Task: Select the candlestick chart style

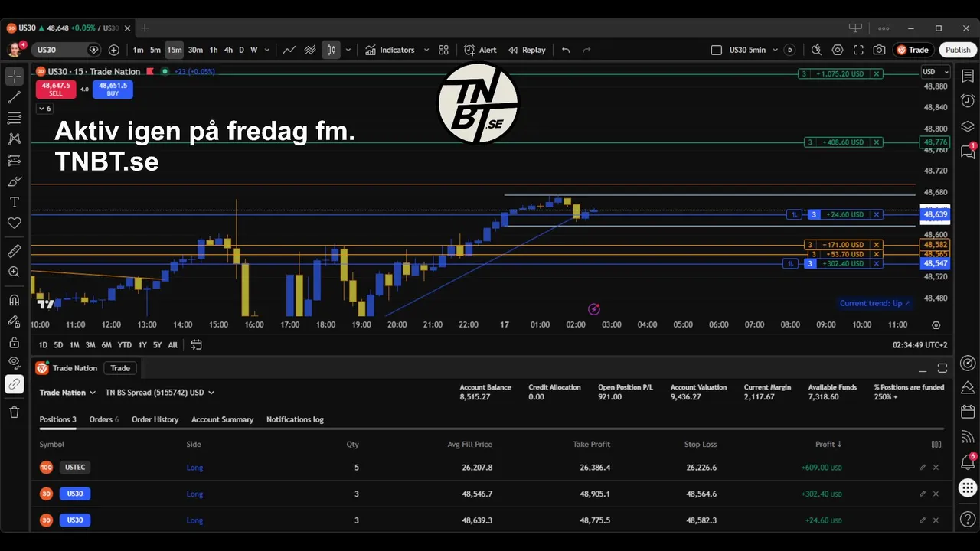Action: pos(331,50)
